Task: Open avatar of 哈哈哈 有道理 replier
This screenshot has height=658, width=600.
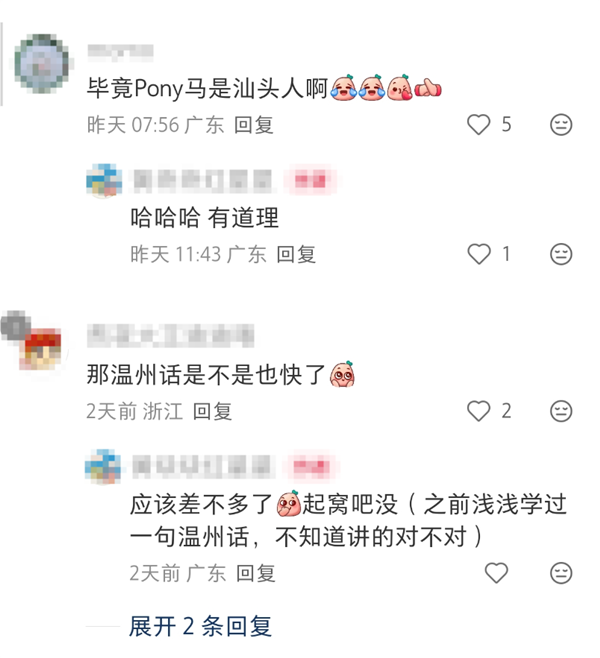Action: (x=104, y=180)
